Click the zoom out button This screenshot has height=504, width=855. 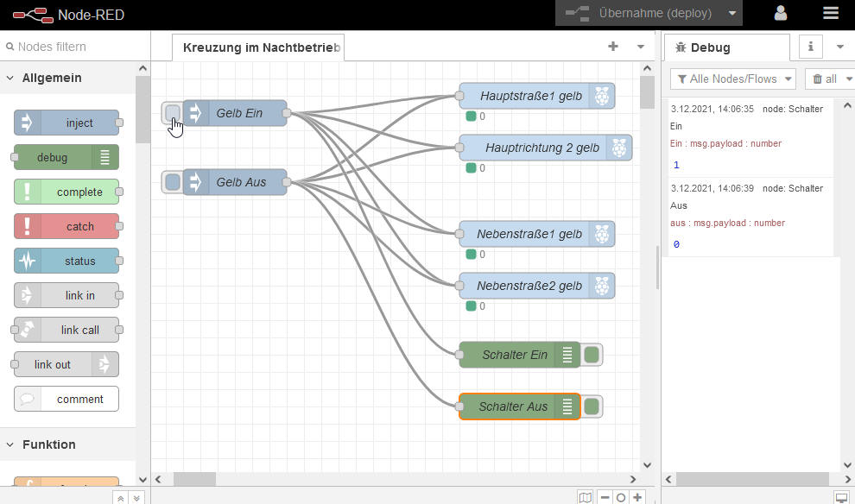point(605,497)
